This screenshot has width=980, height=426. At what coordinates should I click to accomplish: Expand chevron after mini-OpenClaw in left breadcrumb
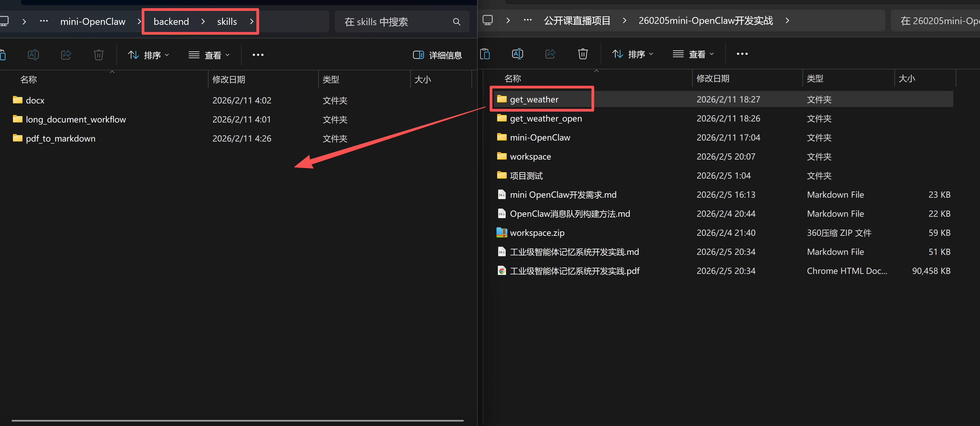pos(139,22)
